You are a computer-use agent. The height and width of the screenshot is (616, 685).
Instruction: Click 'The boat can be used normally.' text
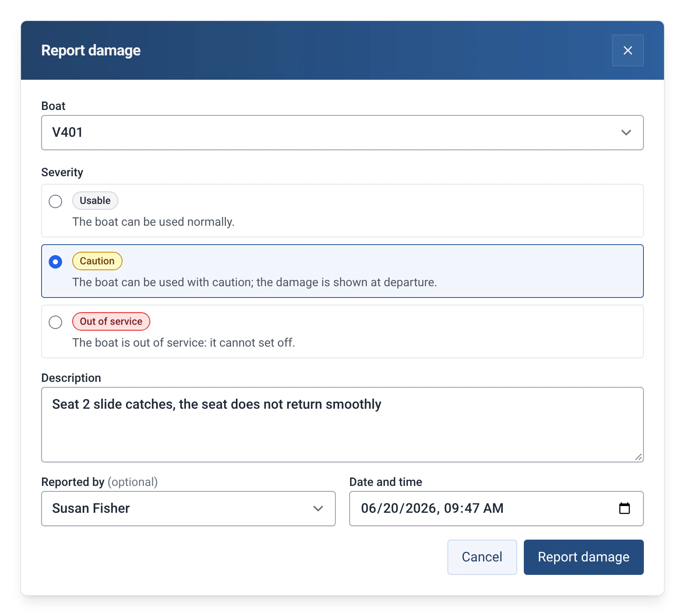tap(154, 222)
